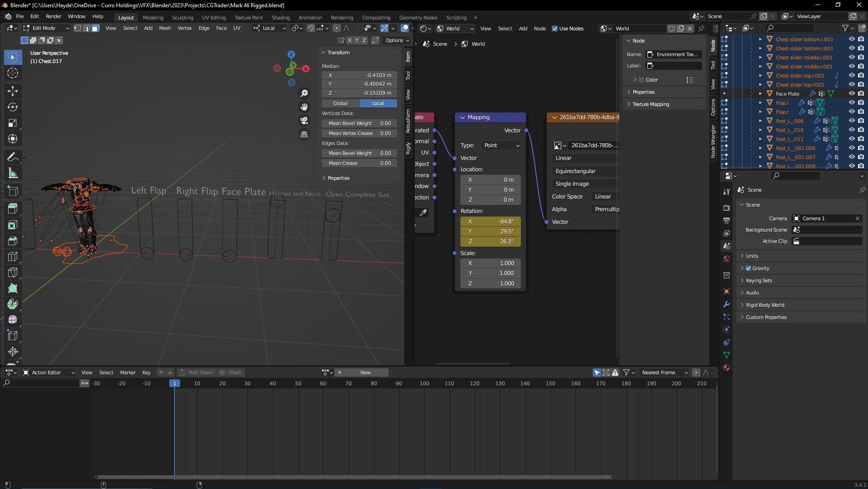Select the Extrude Region tool
This screenshot has height=489, width=868.
13,208
